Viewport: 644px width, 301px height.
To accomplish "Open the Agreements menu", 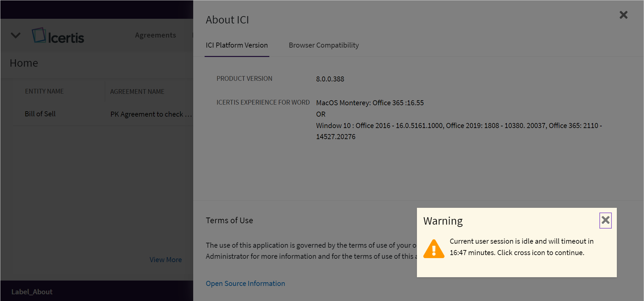I will point(155,35).
